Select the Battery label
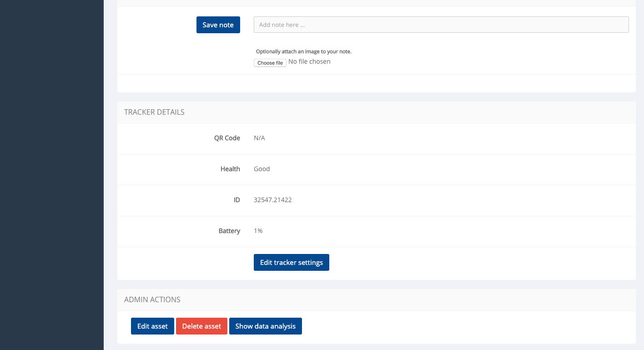Screen dimensions: 644x350 click(229, 231)
